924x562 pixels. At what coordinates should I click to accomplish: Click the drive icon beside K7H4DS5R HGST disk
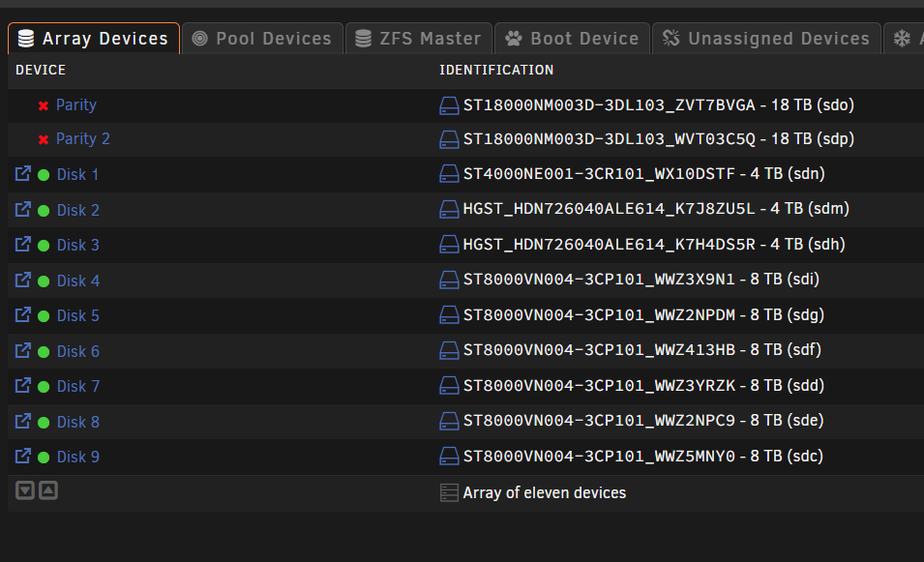tap(449, 245)
